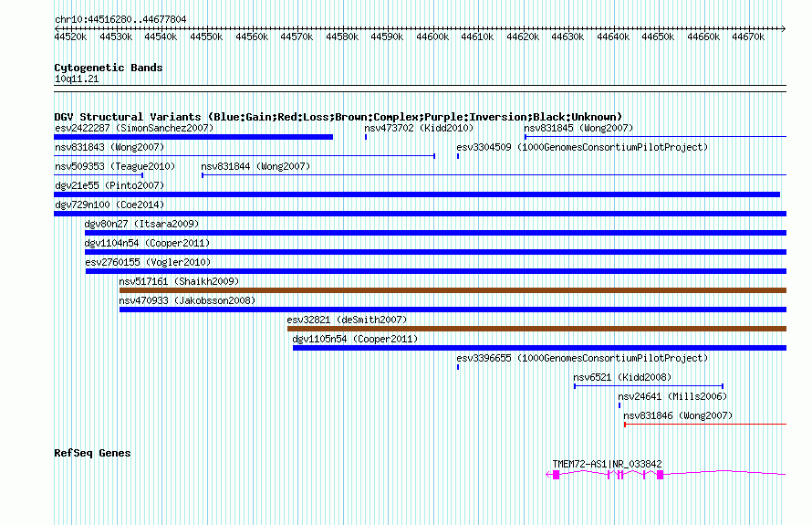Open variant esv32821 (deSmith2007) label
The width and height of the screenshot is (812, 525).
click(347, 320)
